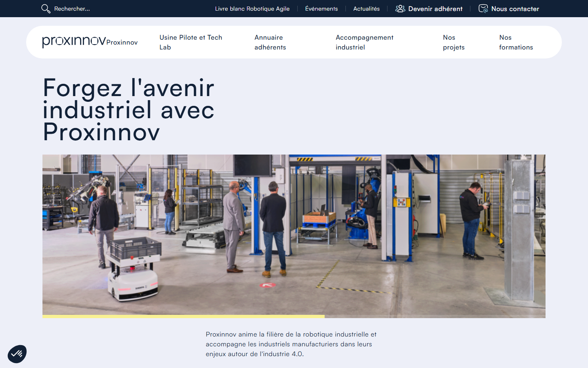Open Nos formations menu item
The image size is (588, 368).
pos(516,42)
